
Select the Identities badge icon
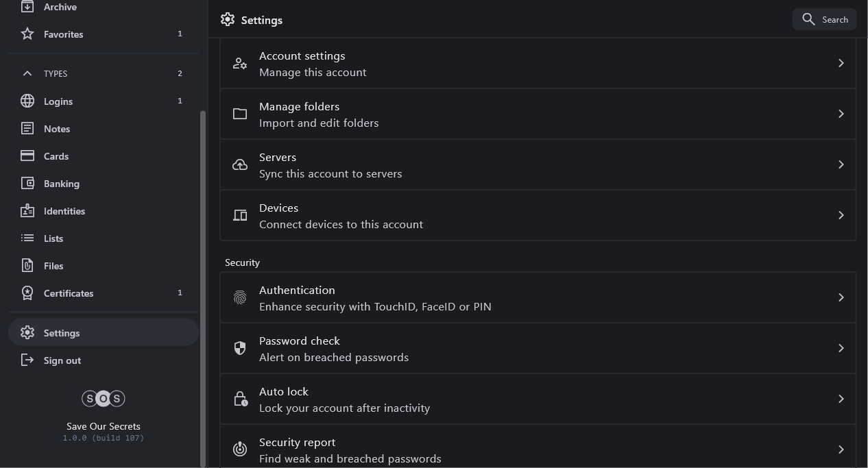(27, 211)
